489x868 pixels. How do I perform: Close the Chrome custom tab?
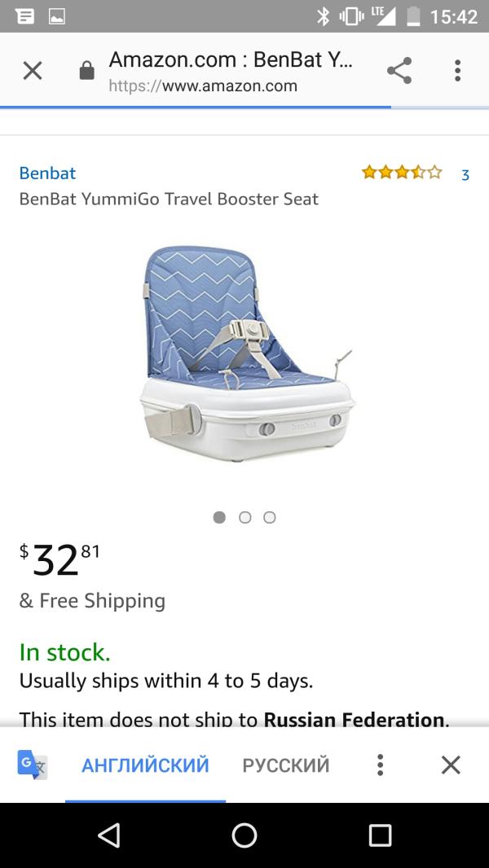coord(33,72)
